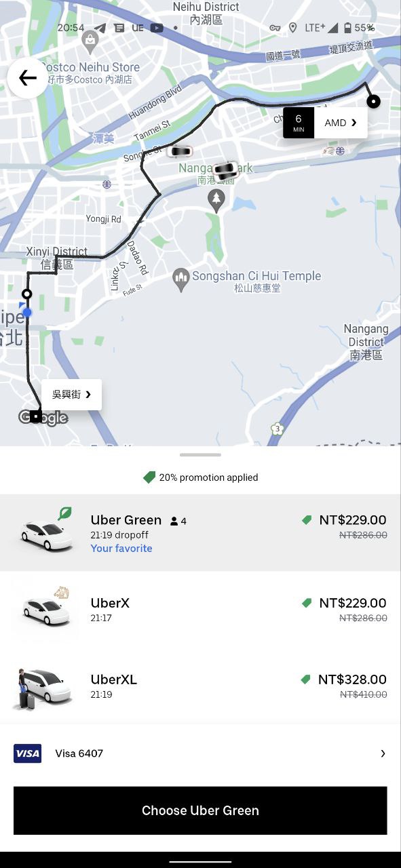The width and height of the screenshot is (401, 868).
Task: Tap the green promotion tag icon
Action: click(149, 477)
